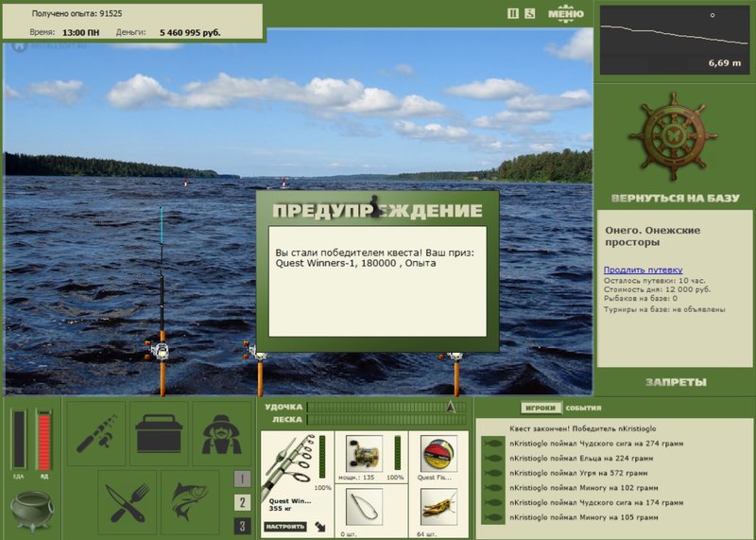The image size is (756, 540).
Task: Click the Деньги 5 460 995 руб. value
Action: tap(190, 33)
